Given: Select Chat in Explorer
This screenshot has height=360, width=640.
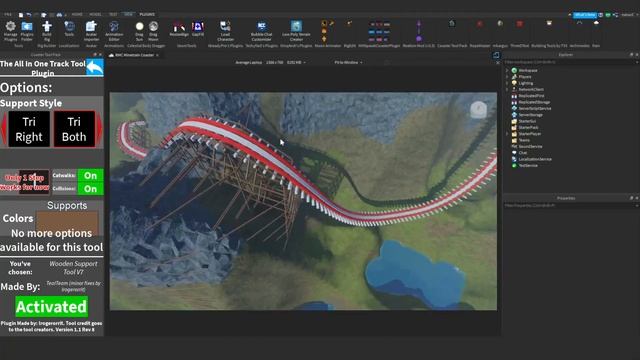Looking at the screenshot, I should point(520,153).
